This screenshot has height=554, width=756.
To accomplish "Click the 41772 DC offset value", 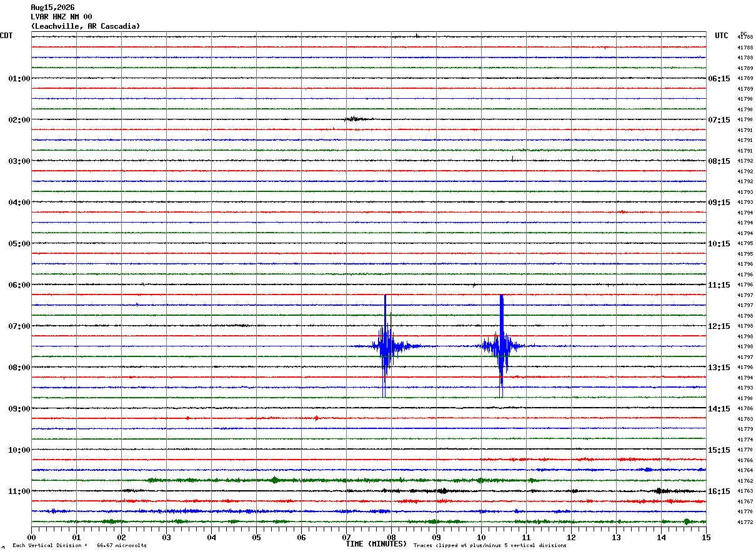I will (x=745, y=522).
